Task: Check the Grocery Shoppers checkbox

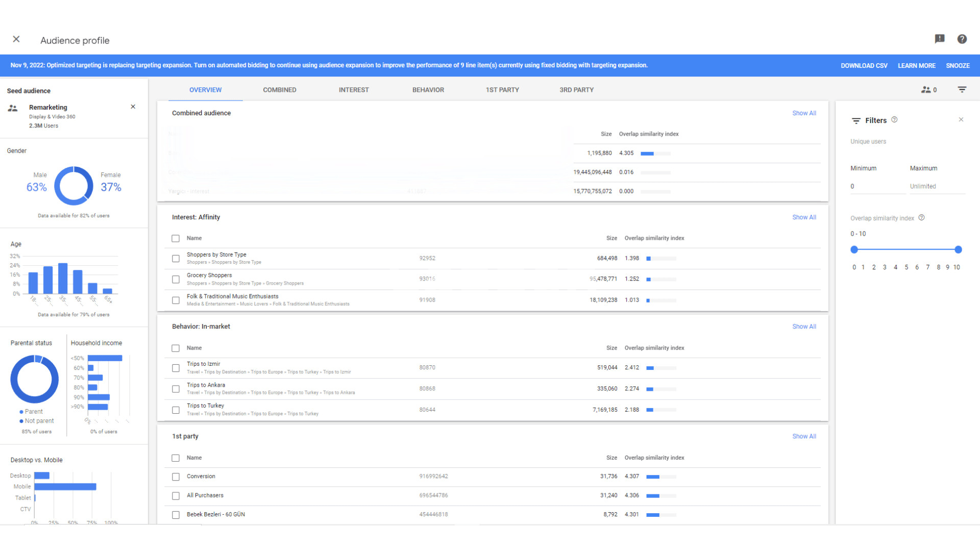Action: 176,280
